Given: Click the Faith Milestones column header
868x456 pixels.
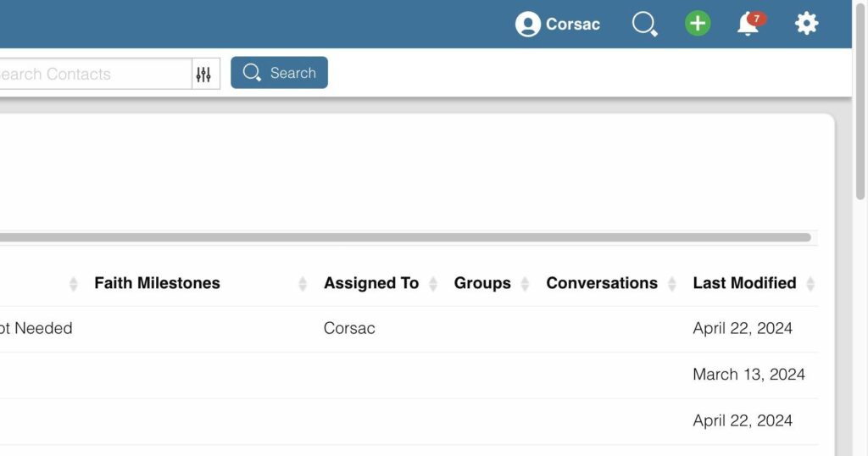Looking at the screenshot, I should pyautogui.click(x=157, y=283).
